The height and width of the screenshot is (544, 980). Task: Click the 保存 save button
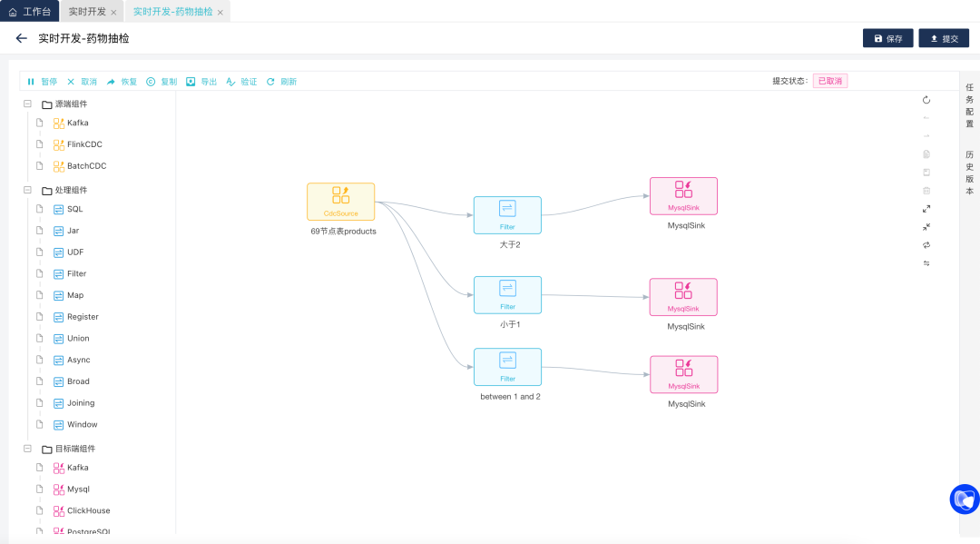[887, 38]
